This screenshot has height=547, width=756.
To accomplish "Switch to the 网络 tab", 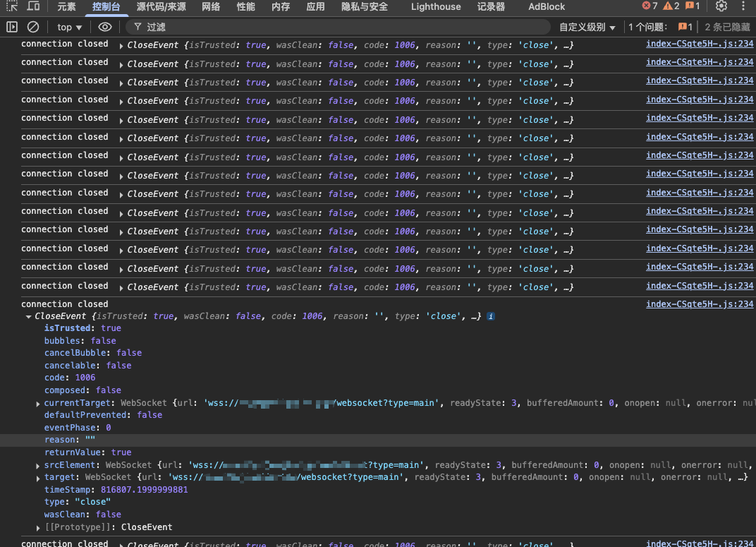I will pos(211,7).
